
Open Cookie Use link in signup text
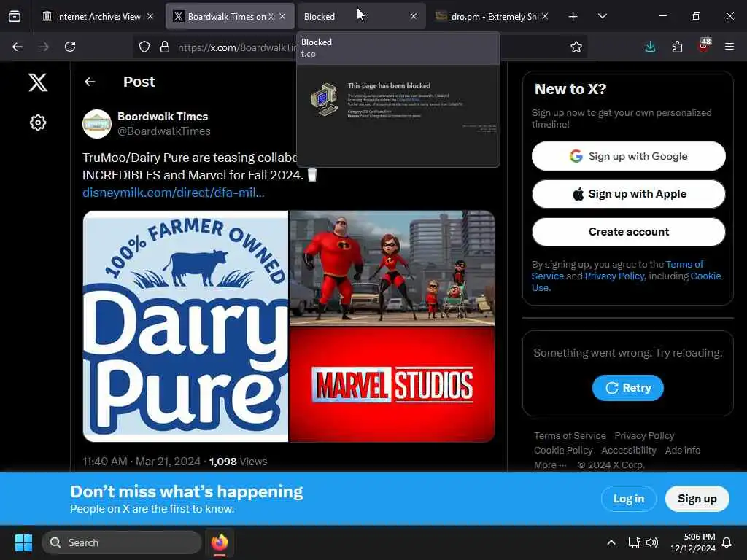pyautogui.click(x=705, y=276)
